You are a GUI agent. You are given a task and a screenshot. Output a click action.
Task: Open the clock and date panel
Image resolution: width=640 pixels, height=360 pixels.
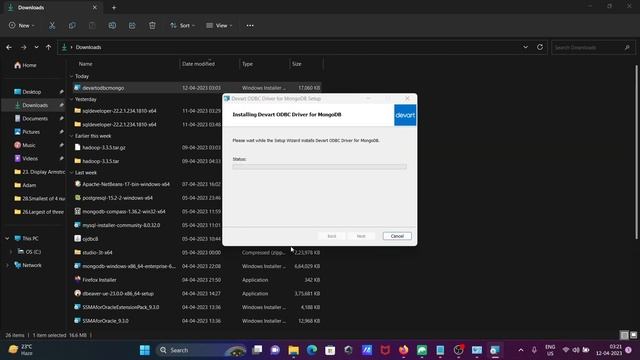coord(609,350)
